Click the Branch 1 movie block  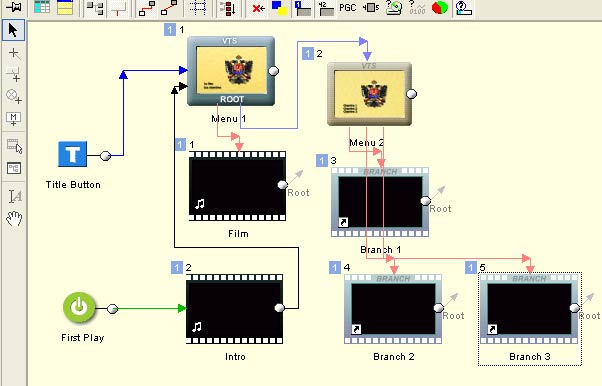(380, 202)
